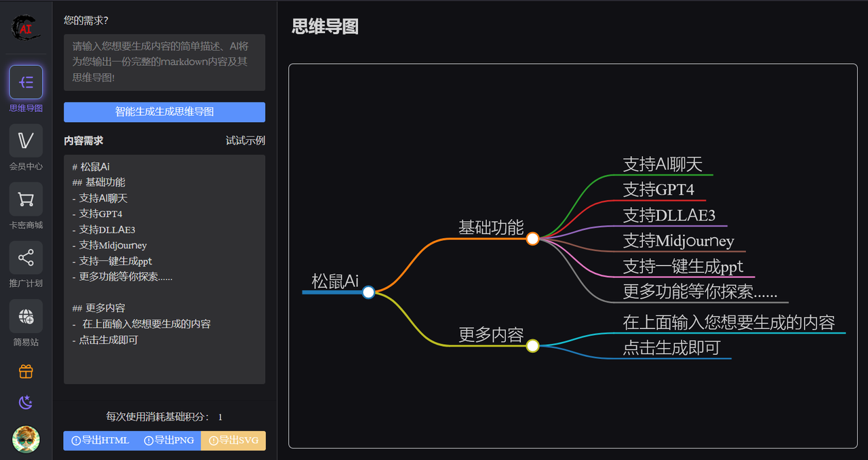
Task: Open the 会员中心 member center icon
Action: coord(26,140)
